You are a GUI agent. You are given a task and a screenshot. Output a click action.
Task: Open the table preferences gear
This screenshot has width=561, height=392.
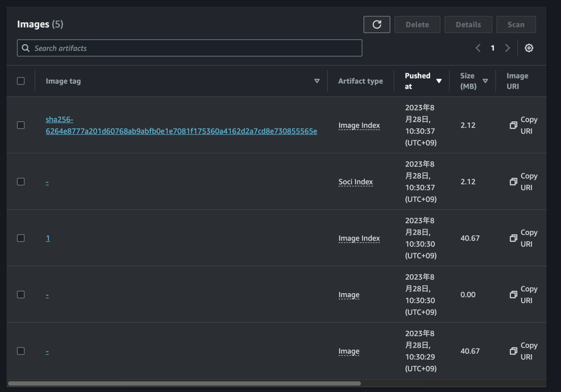tap(529, 48)
